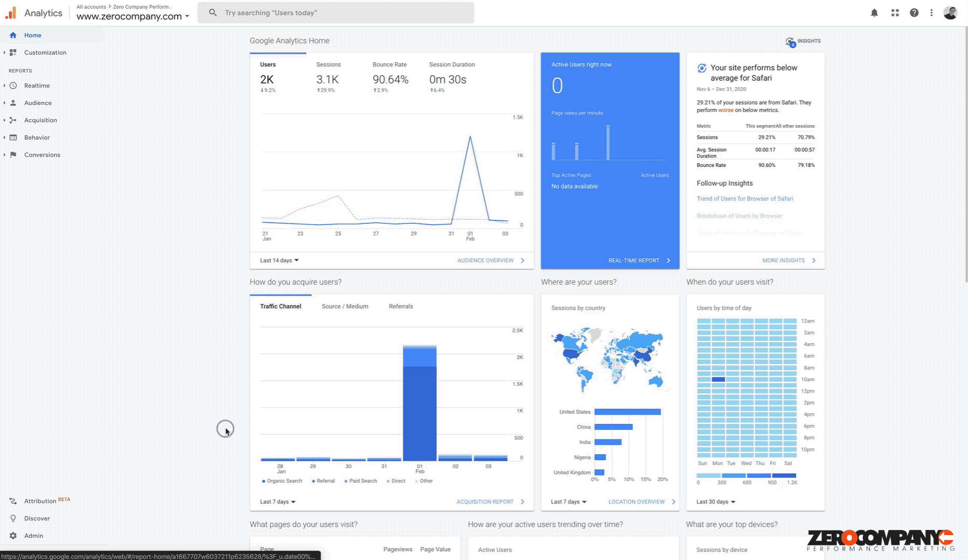This screenshot has width=968, height=560.
Task: Click the United States sessions bar
Action: (627, 412)
